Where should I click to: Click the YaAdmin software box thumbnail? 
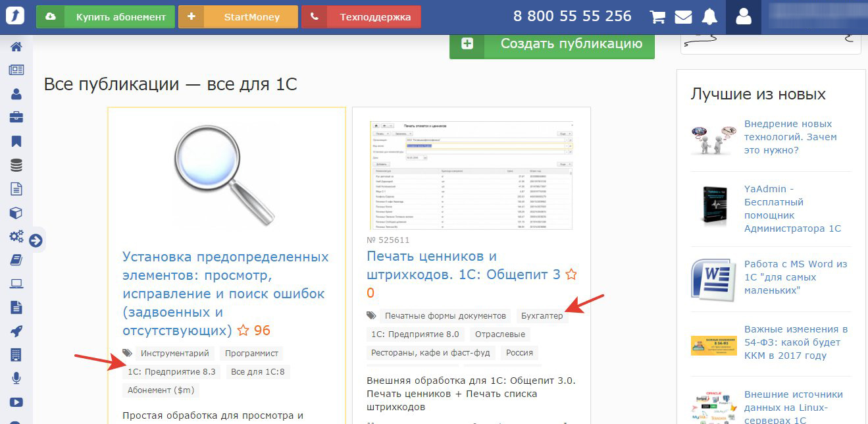[x=713, y=207]
